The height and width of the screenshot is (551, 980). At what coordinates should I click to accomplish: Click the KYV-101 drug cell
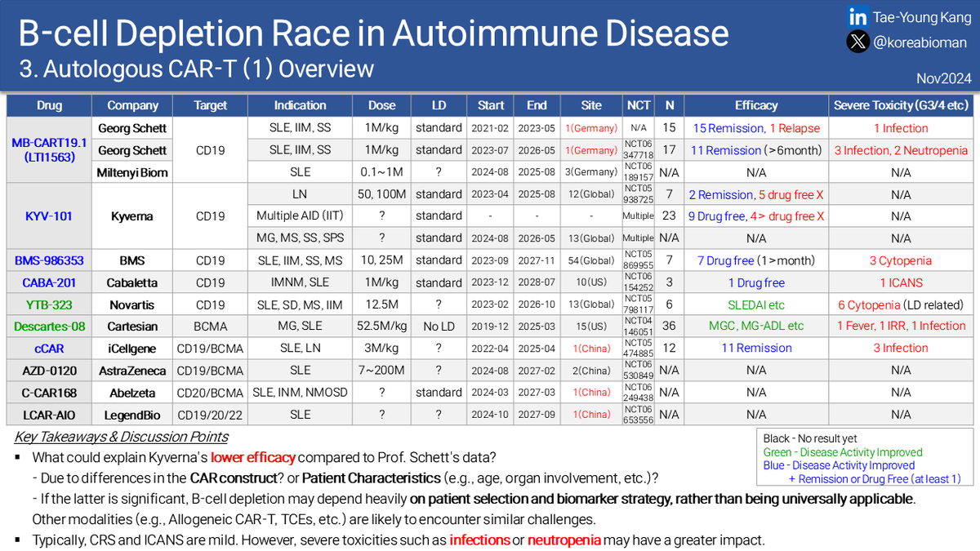tap(49, 216)
